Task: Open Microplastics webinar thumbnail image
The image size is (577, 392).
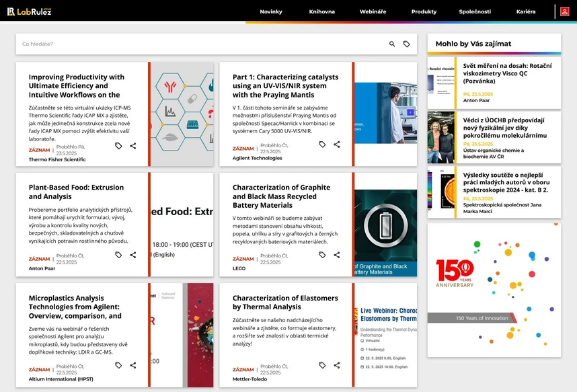Action: [x=182, y=335]
